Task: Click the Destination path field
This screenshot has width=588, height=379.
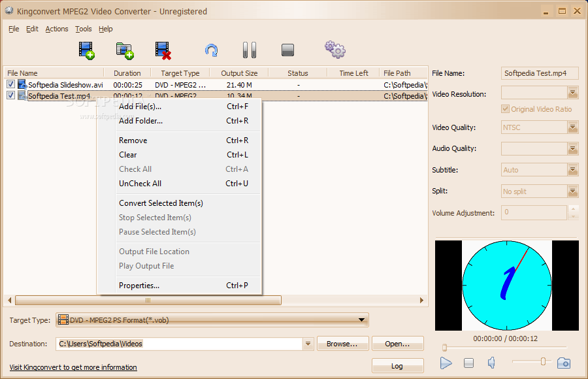Action: click(x=179, y=344)
